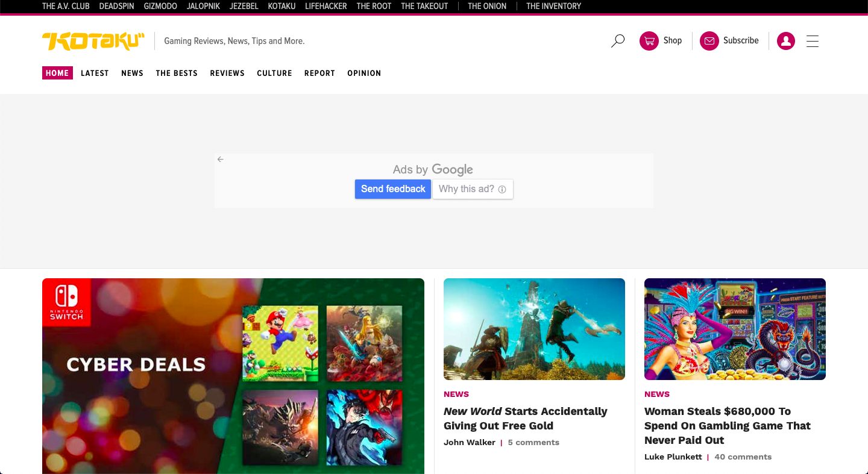The height and width of the screenshot is (474, 868).
Task: Open the hamburger menu
Action: [813, 41]
